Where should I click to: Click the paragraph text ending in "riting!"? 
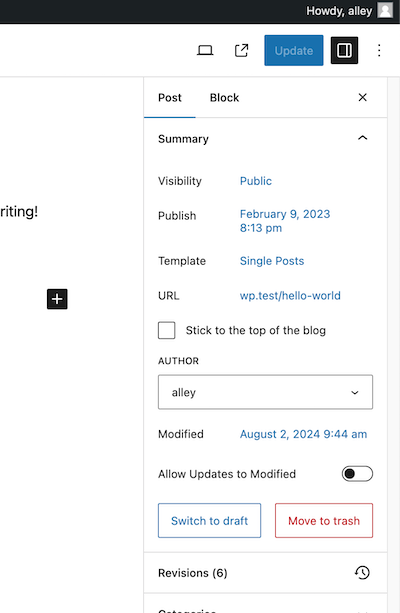pyautogui.click(x=19, y=212)
